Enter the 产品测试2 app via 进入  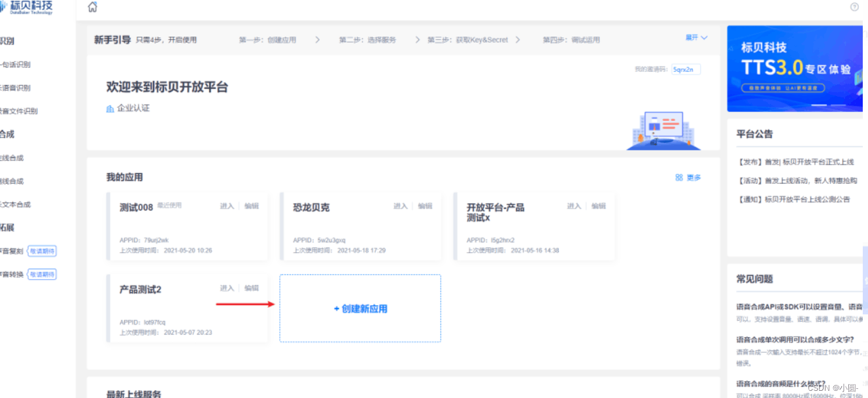(x=227, y=288)
